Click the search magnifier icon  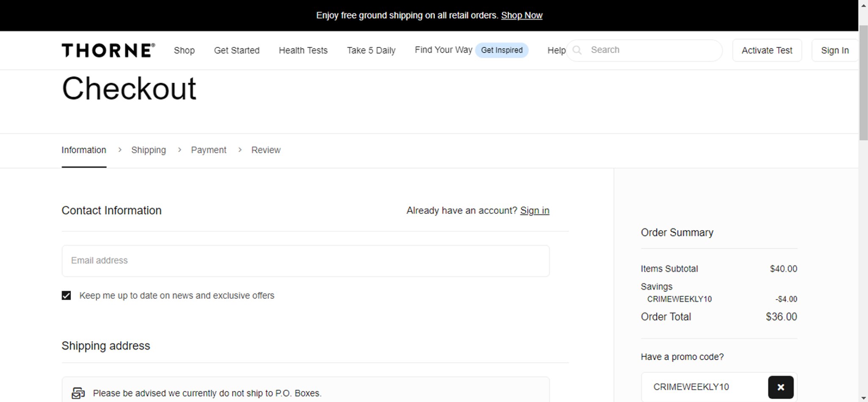(x=577, y=50)
